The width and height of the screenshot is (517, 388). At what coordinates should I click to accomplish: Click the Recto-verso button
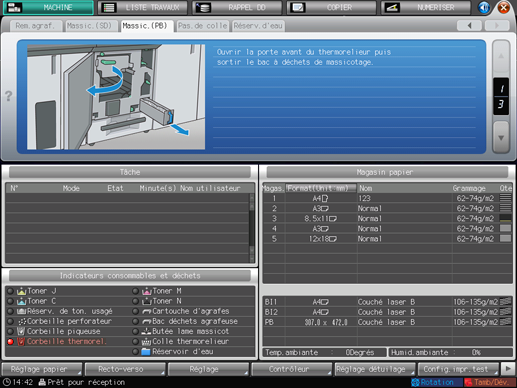125,369
